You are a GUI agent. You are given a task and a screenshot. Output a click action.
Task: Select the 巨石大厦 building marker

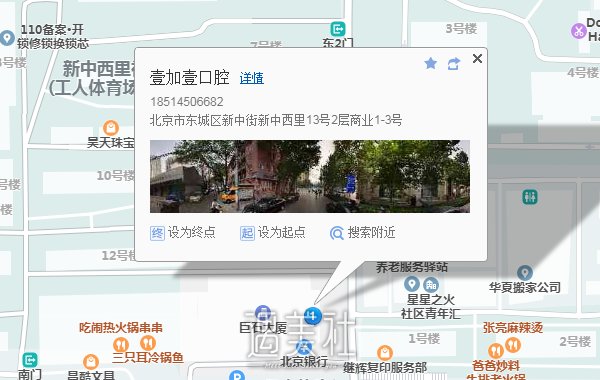click(x=263, y=313)
